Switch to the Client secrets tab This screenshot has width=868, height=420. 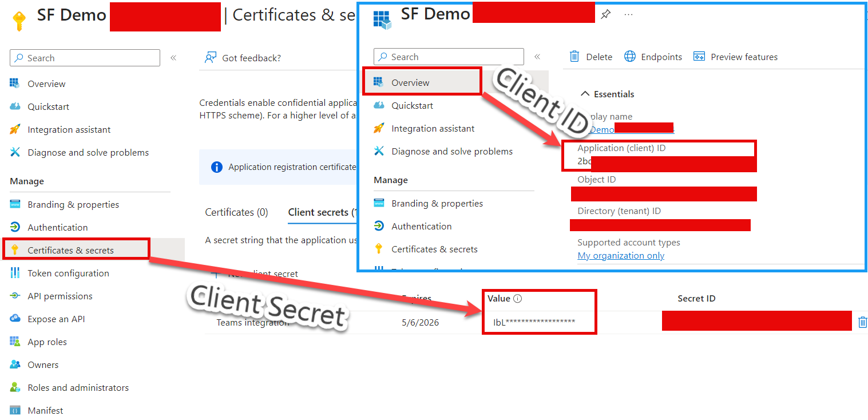coord(322,212)
